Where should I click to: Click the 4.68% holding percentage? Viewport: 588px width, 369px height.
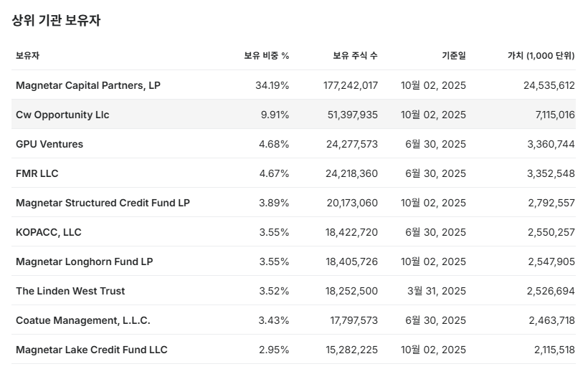274,144
